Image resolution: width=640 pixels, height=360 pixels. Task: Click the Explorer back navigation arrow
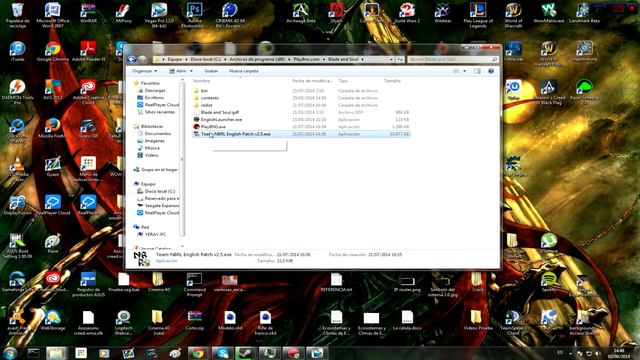tap(132, 60)
